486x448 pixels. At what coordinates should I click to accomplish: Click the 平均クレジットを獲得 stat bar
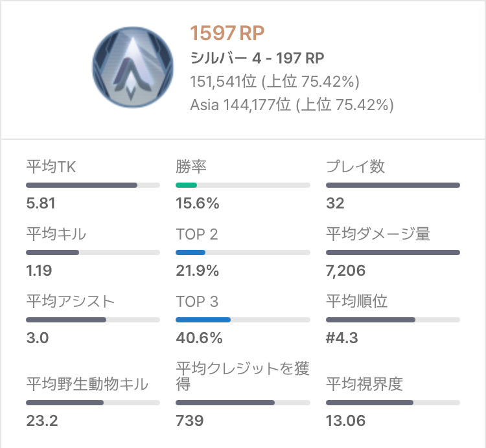(243, 403)
